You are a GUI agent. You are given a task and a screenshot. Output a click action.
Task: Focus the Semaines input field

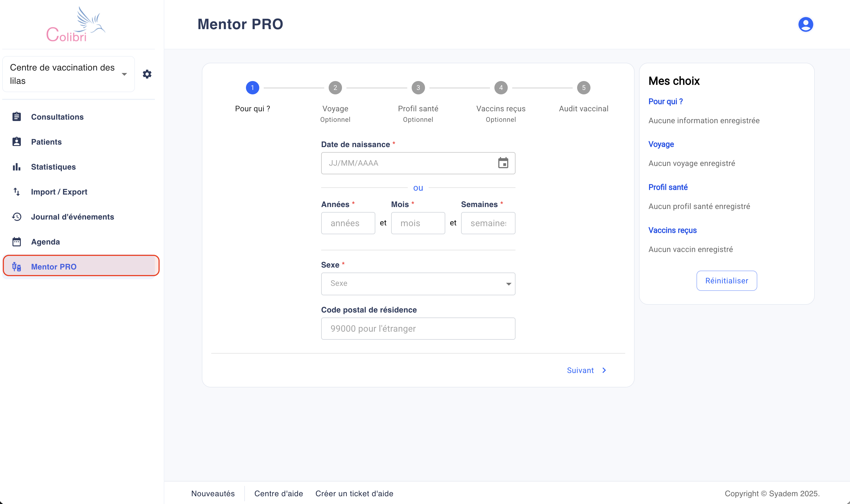(x=488, y=223)
